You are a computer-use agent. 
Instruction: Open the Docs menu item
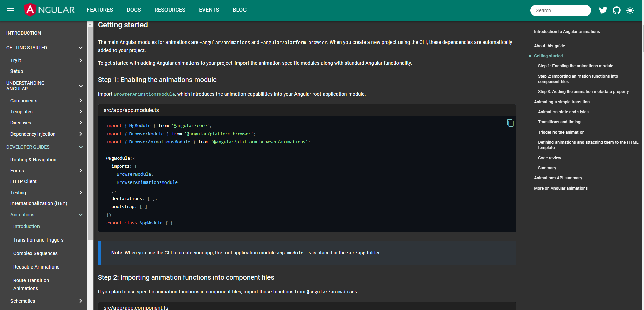click(x=134, y=10)
